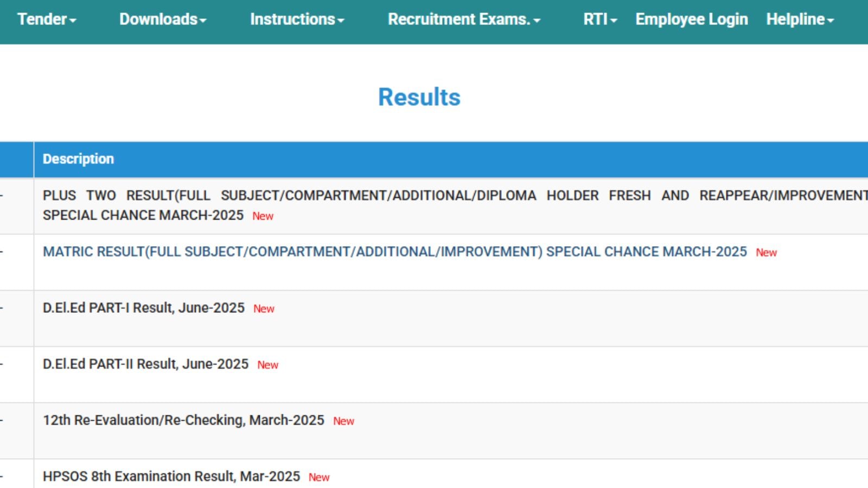This screenshot has height=488, width=868.
Task: Expand the Downloads navigation dropdown
Action: [163, 20]
